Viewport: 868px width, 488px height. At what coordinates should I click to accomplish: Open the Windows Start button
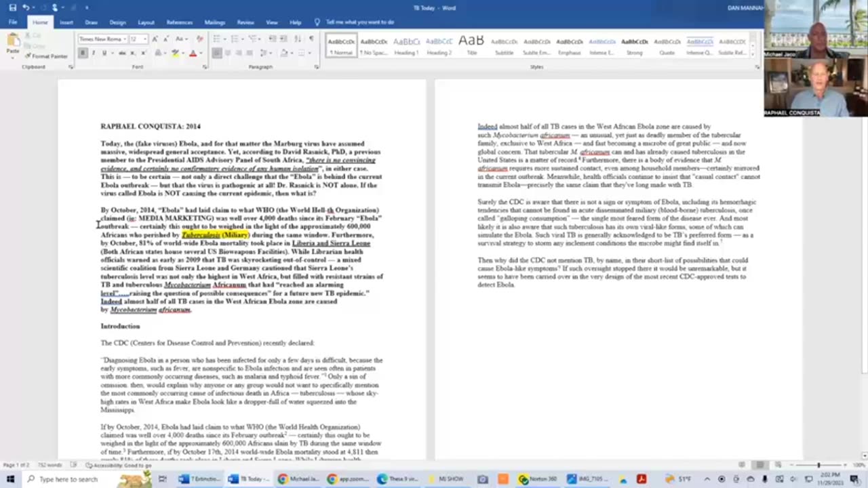coord(11,479)
